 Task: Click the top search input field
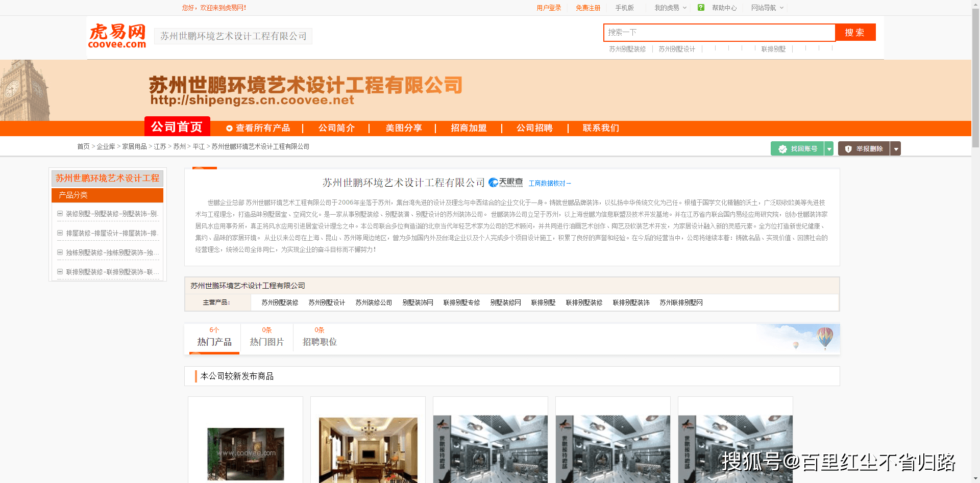(x=715, y=32)
